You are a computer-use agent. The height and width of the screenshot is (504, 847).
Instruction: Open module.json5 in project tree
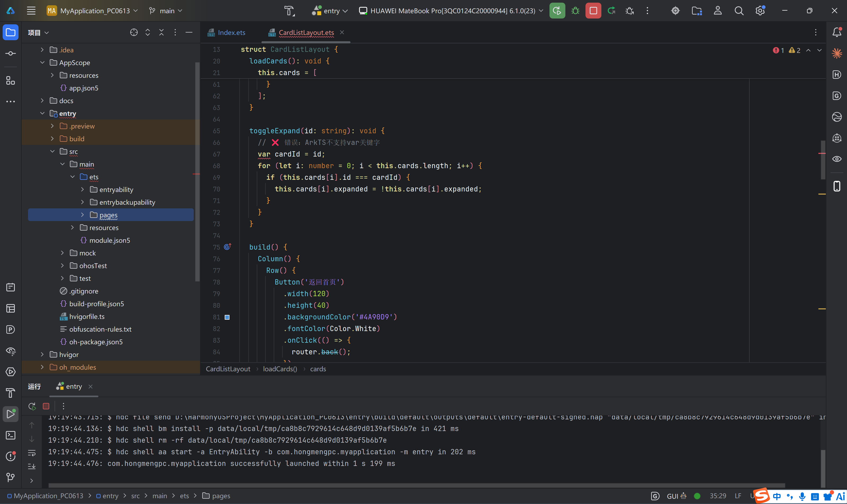point(109,240)
